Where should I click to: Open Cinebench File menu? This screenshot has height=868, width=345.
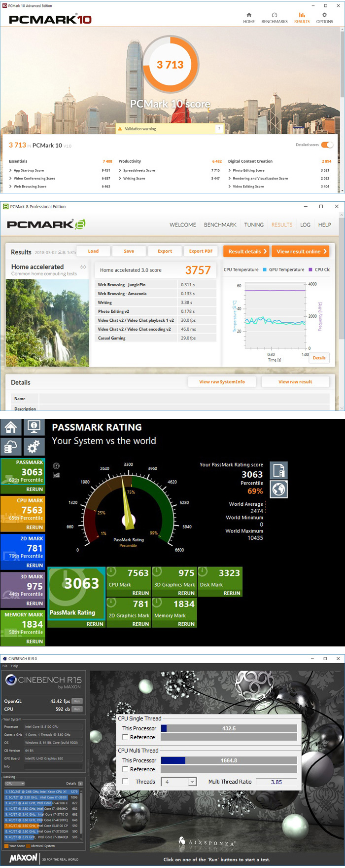pyautogui.click(x=5, y=666)
